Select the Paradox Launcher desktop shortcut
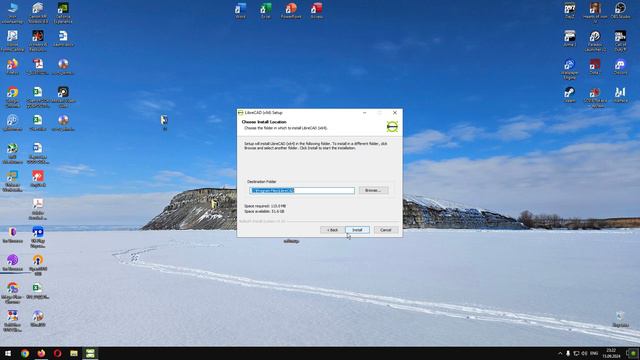 click(x=595, y=41)
